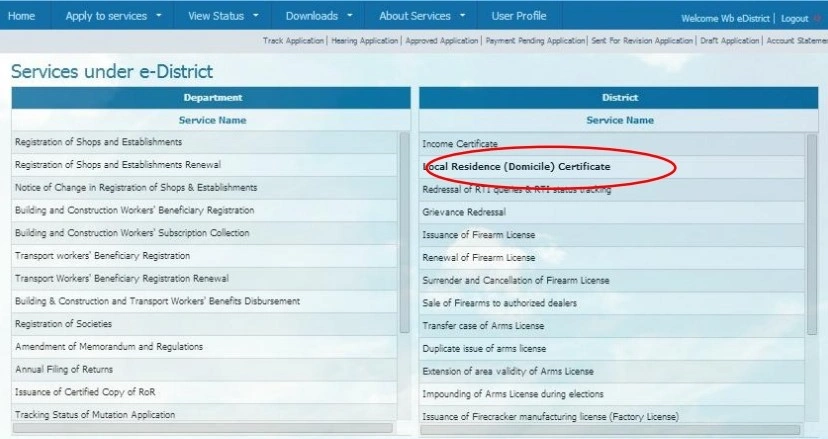Open the Hearing Application link
This screenshot has width=828, height=439.
[x=365, y=41]
